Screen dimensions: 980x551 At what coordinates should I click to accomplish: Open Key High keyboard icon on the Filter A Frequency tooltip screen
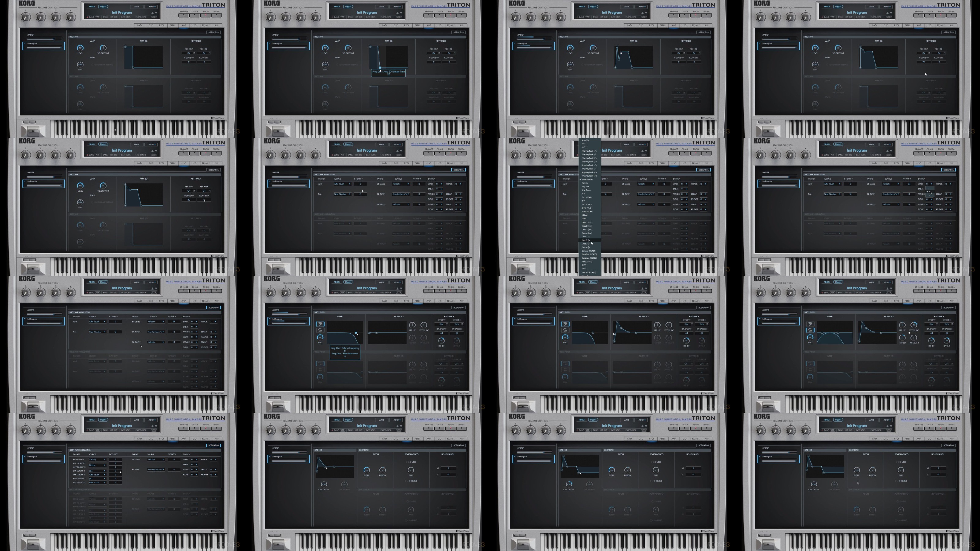462,324
